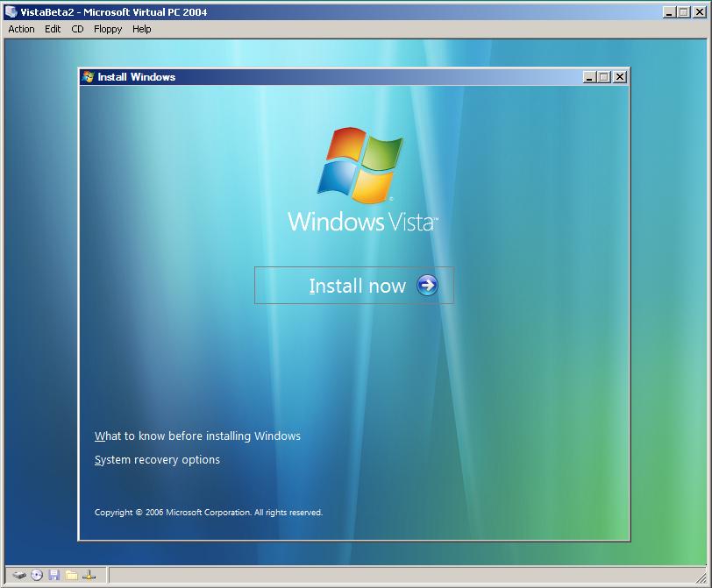Click the Install Windows title bar icon
This screenshot has height=588, width=712.
point(88,76)
